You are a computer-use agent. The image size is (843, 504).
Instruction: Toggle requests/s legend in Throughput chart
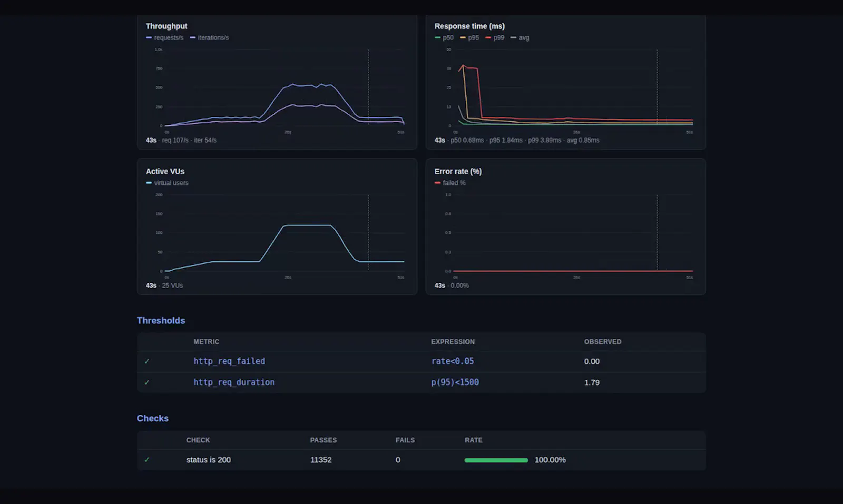click(x=164, y=38)
